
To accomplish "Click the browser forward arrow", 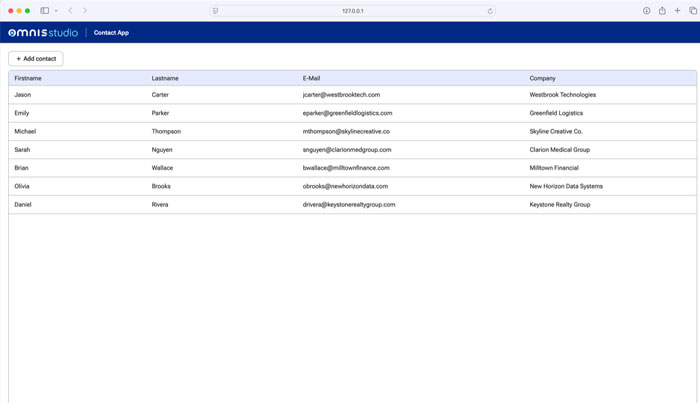I will point(85,11).
